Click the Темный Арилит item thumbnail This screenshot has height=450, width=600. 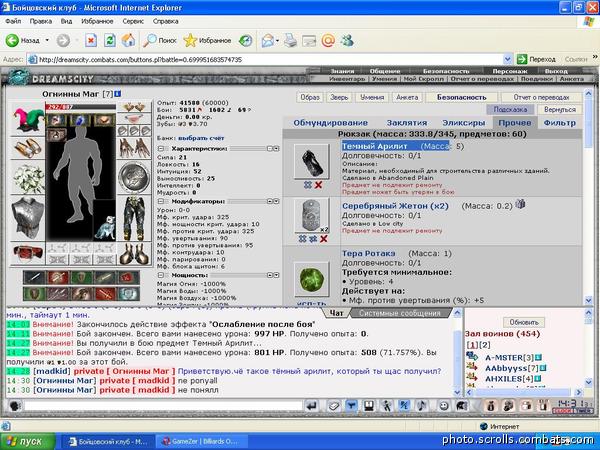pyautogui.click(x=311, y=161)
